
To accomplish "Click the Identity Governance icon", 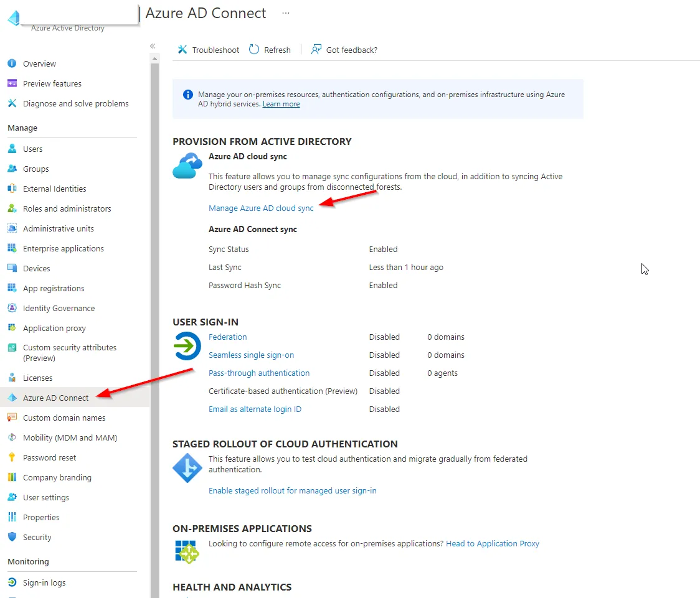I will tap(12, 307).
